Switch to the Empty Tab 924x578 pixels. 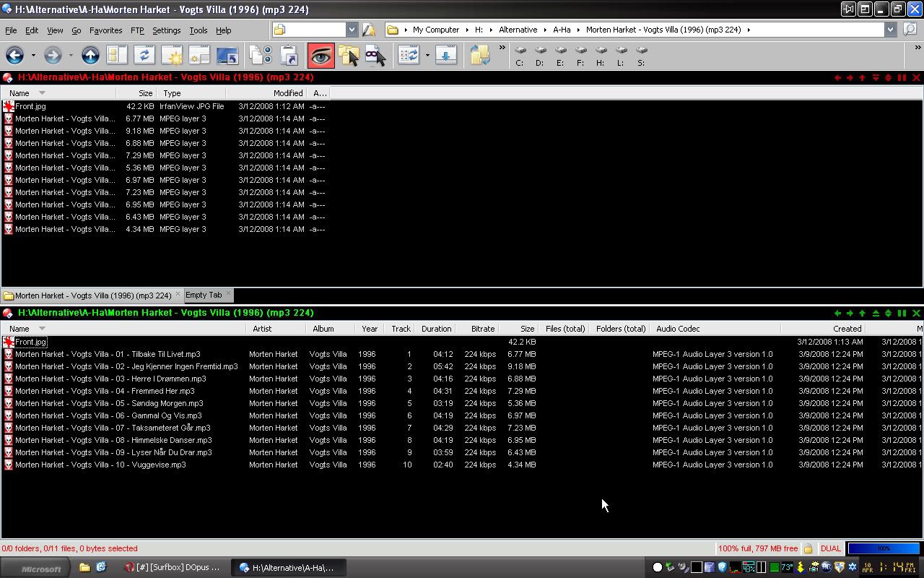click(204, 295)
